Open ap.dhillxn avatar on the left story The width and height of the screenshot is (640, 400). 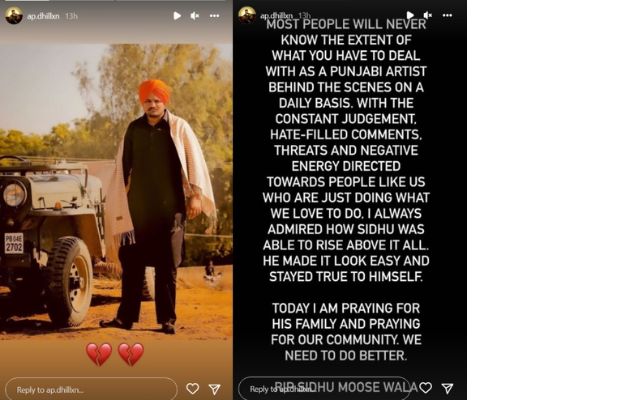[x=14, y=16]
